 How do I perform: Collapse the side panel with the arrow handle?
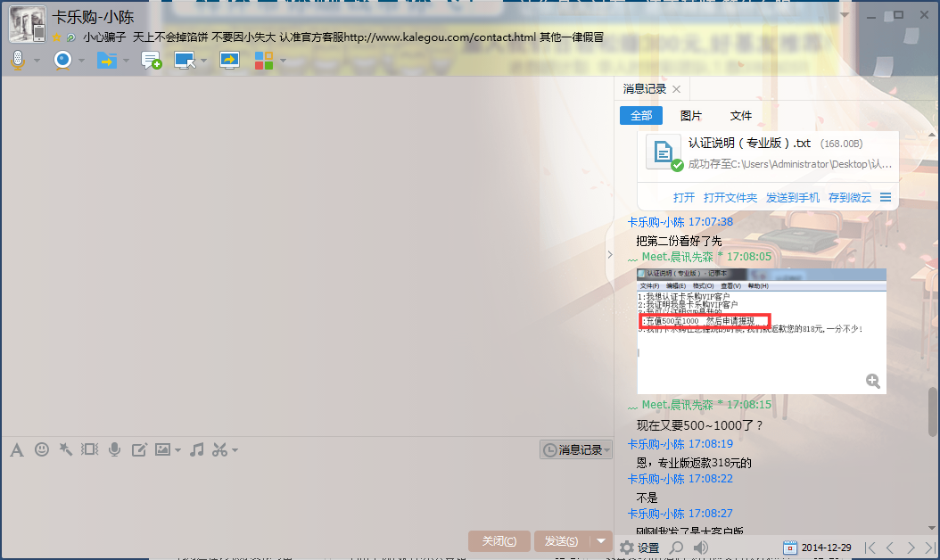(x=610, y=255)
